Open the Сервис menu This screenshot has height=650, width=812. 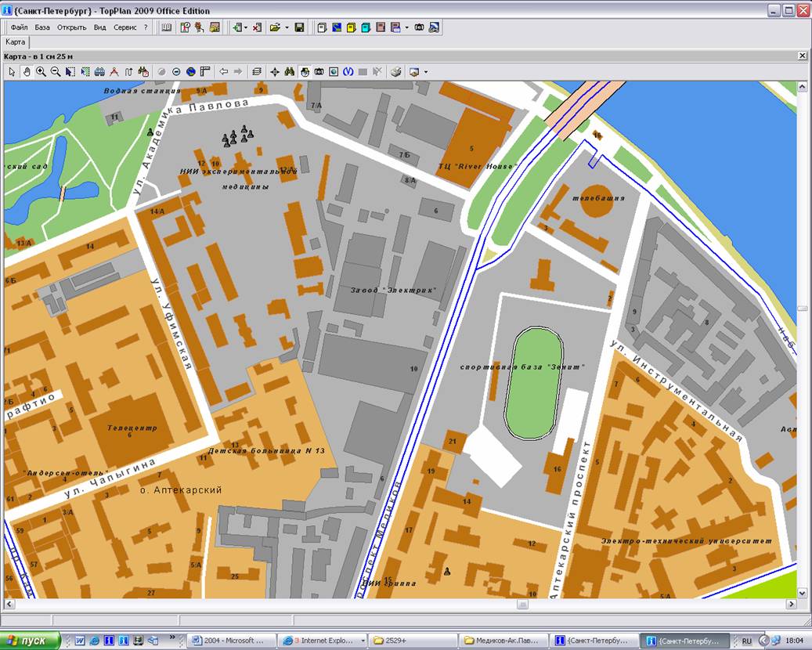click(x=125, y=27)
